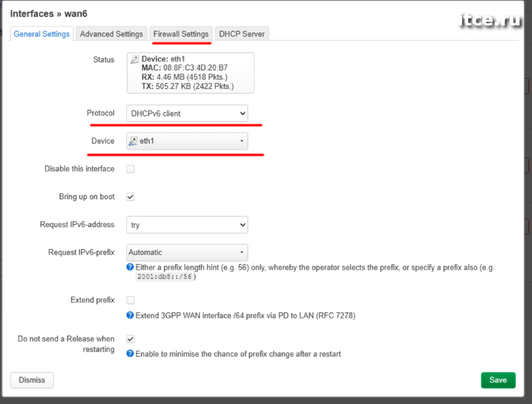Click the Dismiss button

pyautogui.click(x=32, y=380)
